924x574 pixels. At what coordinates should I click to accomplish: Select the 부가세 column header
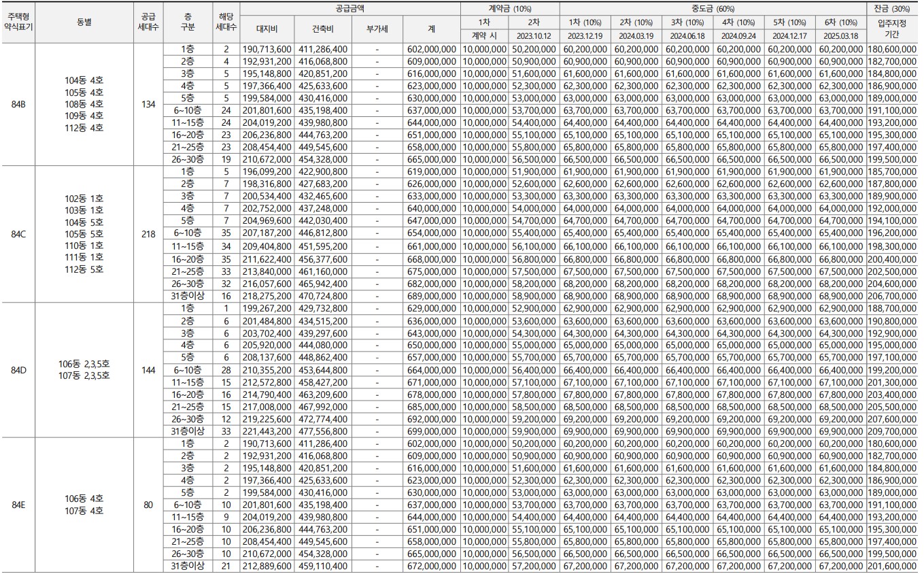(x=377, y=30)
